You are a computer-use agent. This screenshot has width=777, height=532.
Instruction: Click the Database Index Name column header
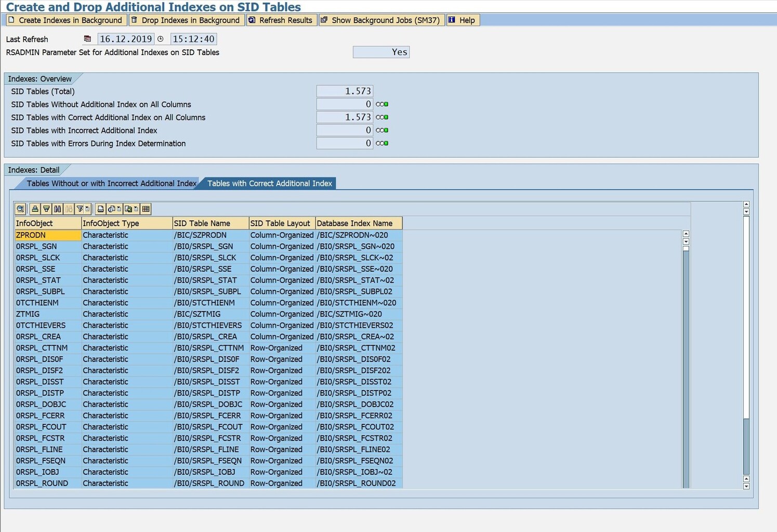[x=359, y=223]
